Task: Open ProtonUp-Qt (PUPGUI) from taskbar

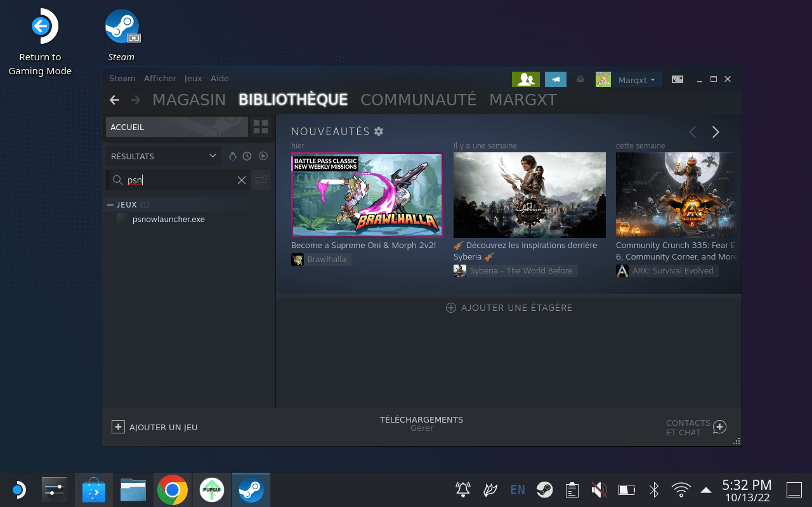Action: pyautogui.click(x=212, y=490)
